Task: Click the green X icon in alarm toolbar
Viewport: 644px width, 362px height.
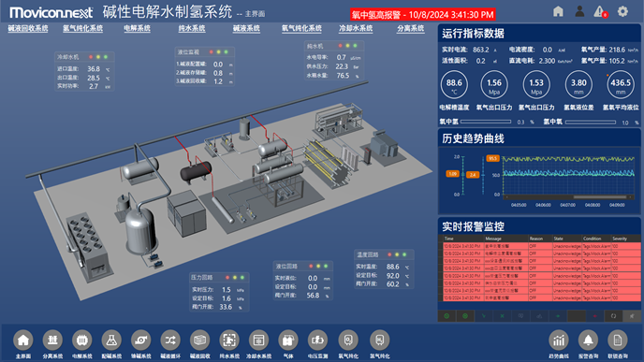Action: [502, 315]
